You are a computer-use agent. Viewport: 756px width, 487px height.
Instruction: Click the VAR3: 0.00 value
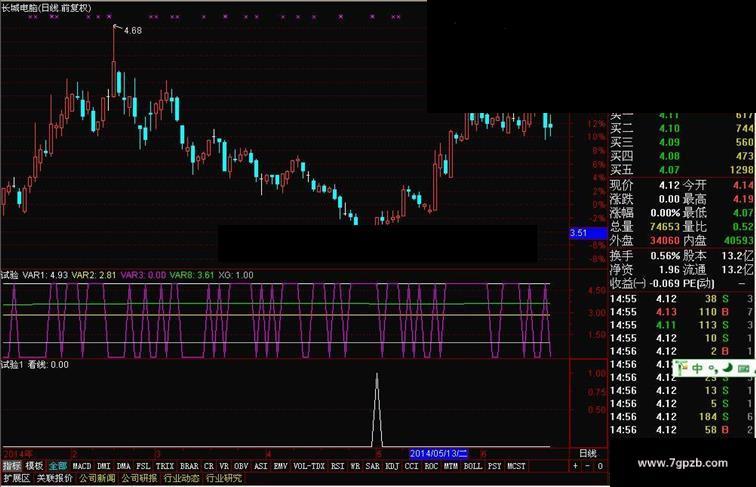(143, 275)
